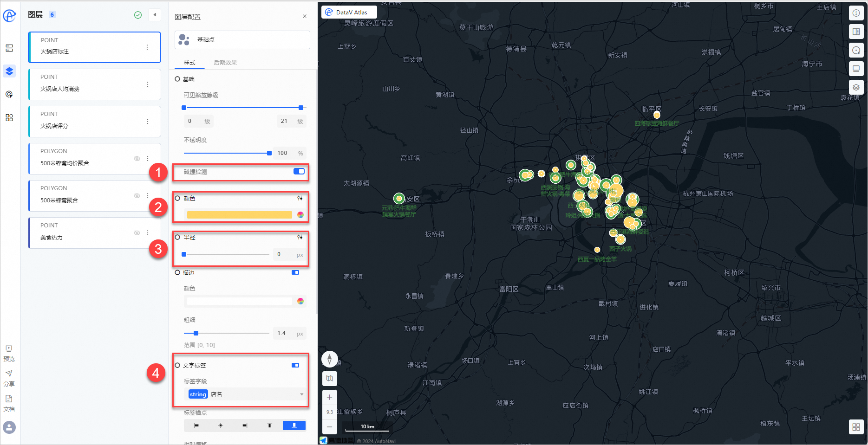The height and width of the screenshot is (445, 868).
Task: Click the 粗细 stroke width slider handle
Action: pos(196,333)
